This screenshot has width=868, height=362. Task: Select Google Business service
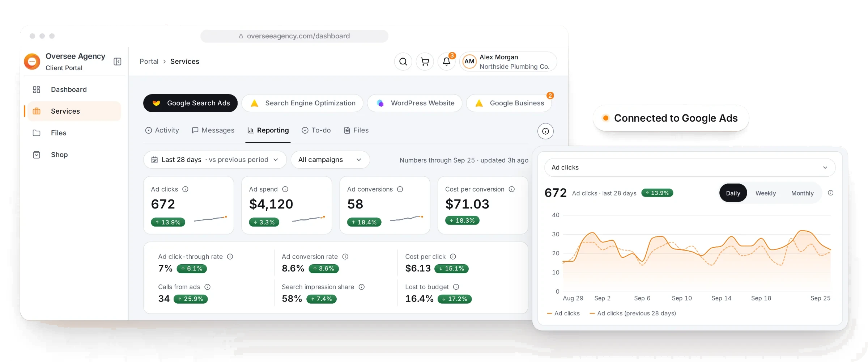point(509,103)
